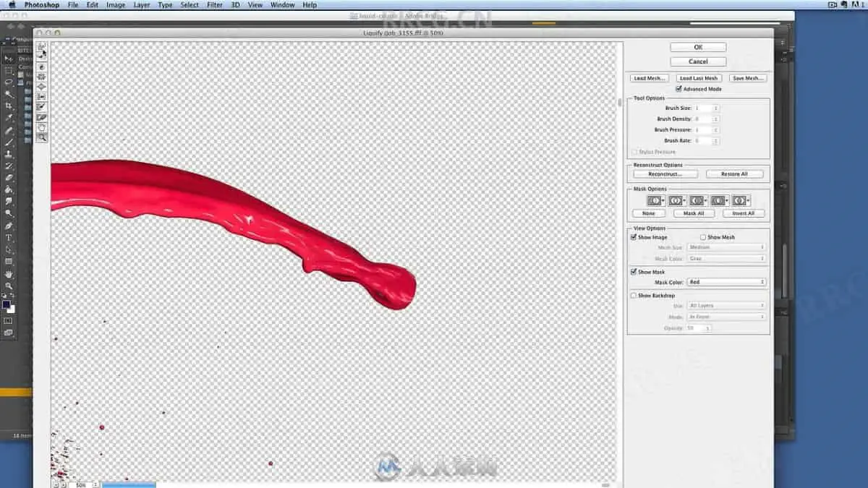Open the backdrop Mode dropdown
The width and height of the screenshot is (868, 488).
[726, 317]
